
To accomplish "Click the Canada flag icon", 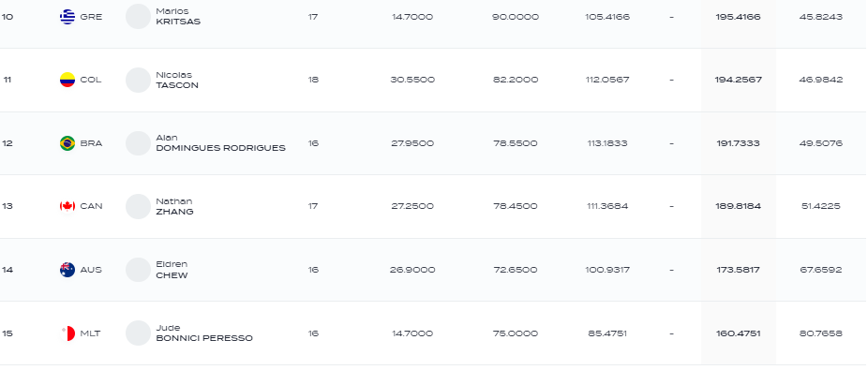I will point(67,206).
